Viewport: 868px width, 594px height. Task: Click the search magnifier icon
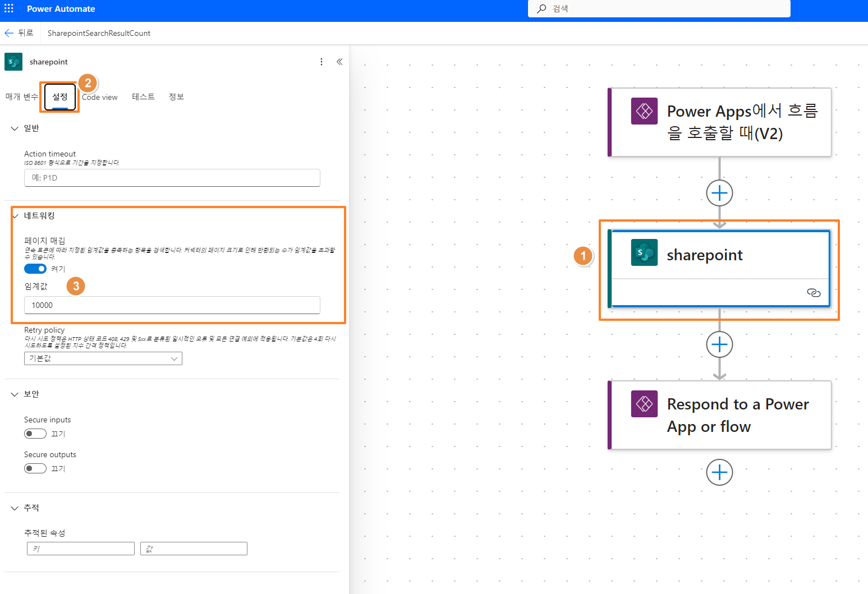click(541, 9)
